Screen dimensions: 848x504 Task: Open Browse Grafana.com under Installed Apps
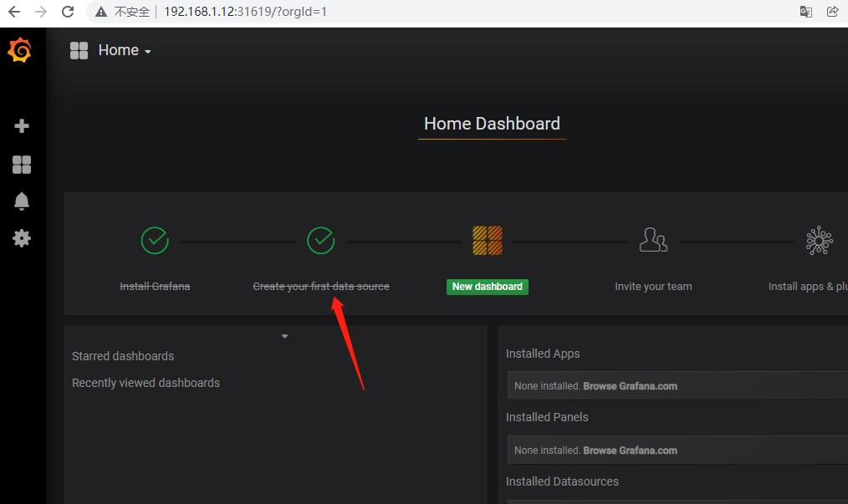630,386
